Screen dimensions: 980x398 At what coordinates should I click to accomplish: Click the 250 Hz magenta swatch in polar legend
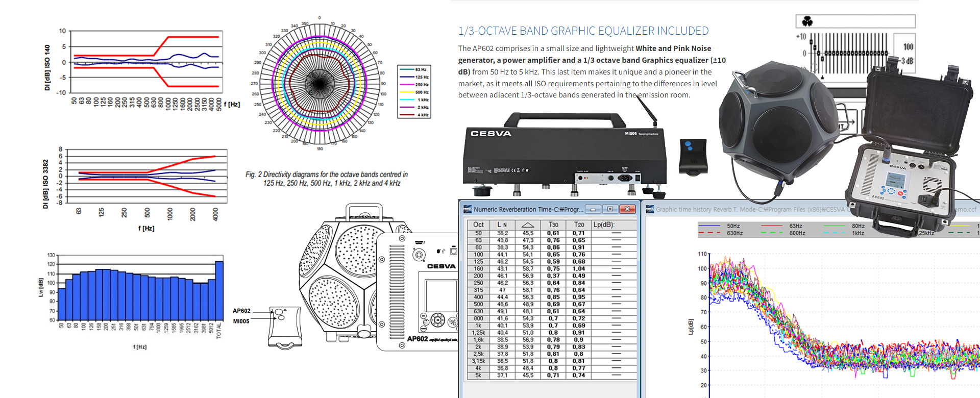pos(406,85)
